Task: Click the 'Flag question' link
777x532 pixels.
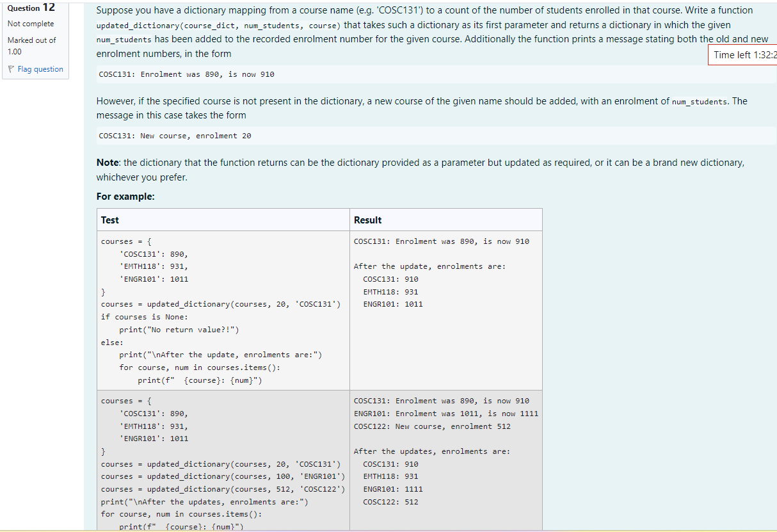Action: tap(40, 69)
